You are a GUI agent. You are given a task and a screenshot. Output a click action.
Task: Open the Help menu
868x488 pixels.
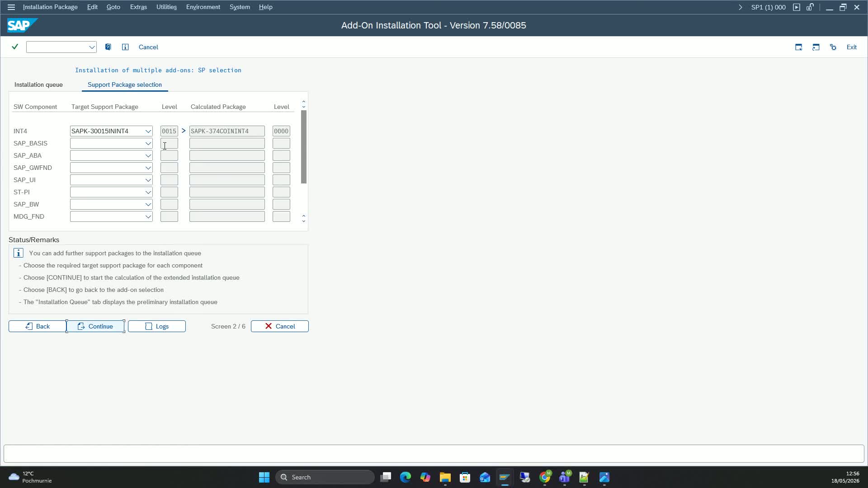point(265,7)
